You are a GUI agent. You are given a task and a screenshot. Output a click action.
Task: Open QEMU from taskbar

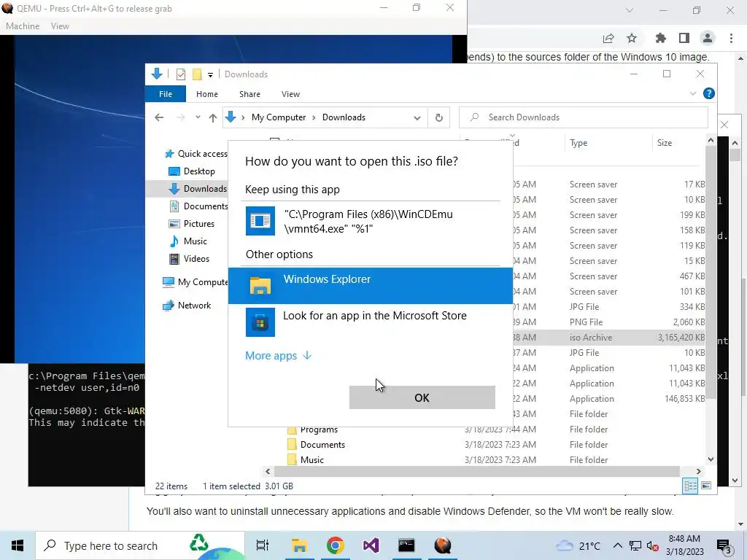click(443, 545)
